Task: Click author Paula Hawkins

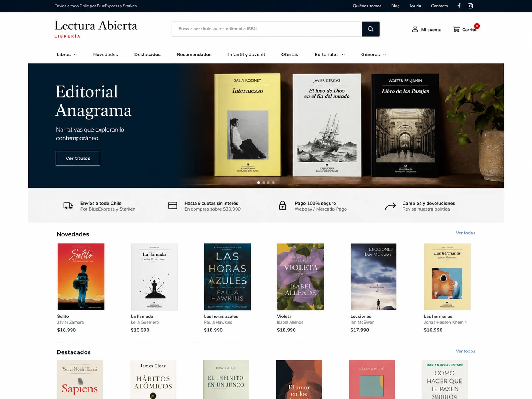Action: coord(218,323)
